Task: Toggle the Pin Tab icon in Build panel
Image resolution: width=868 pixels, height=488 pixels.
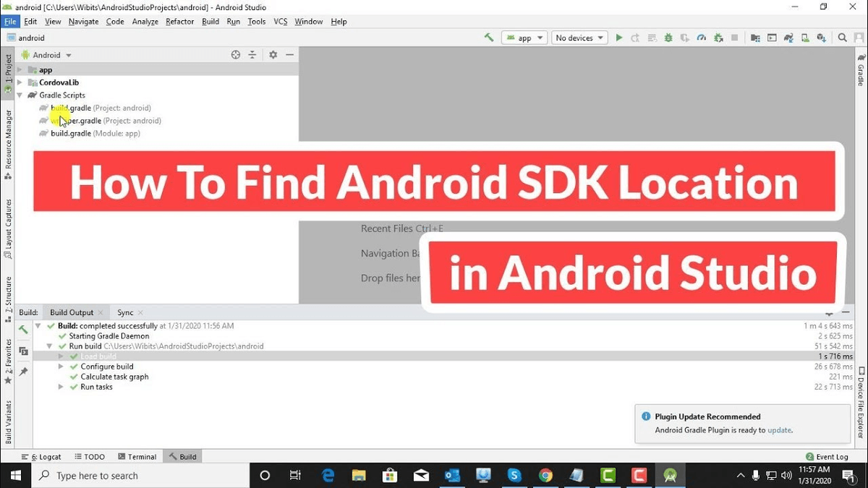Action: coord(23,372)
